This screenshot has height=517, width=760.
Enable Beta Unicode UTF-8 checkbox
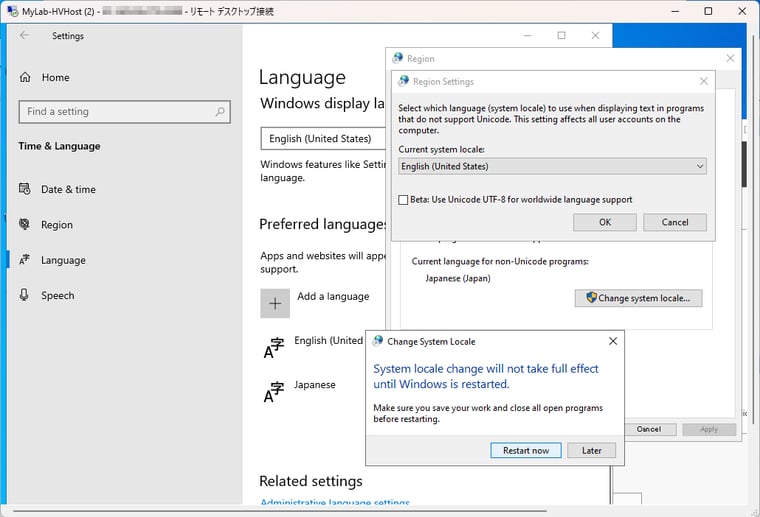click(403, 200)
